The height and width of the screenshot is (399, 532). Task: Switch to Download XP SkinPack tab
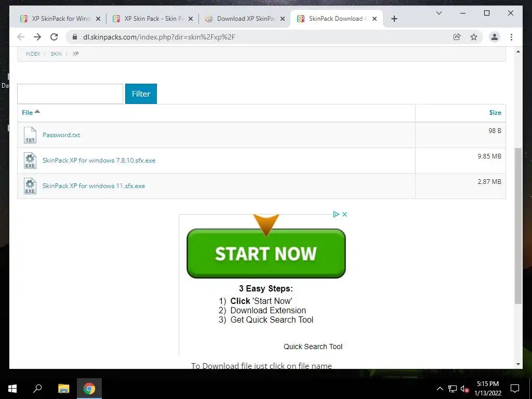pyautogui.click(x=245, y=19)
